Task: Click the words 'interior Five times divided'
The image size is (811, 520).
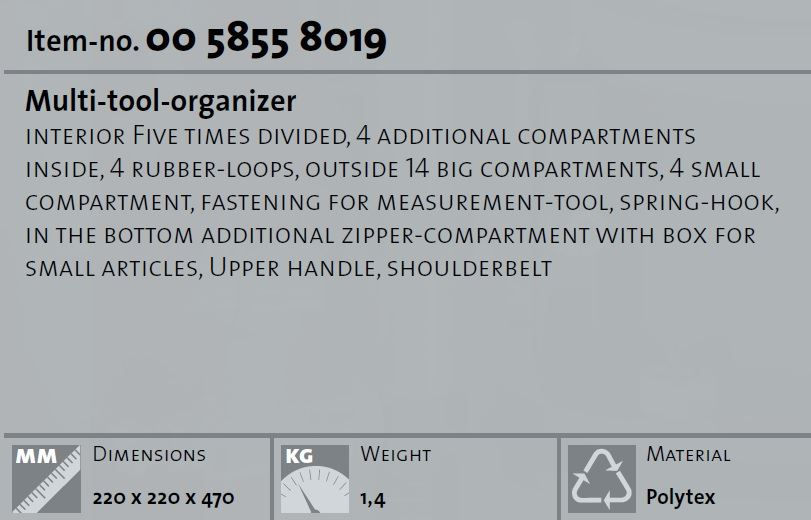Action: click(187, 137)
